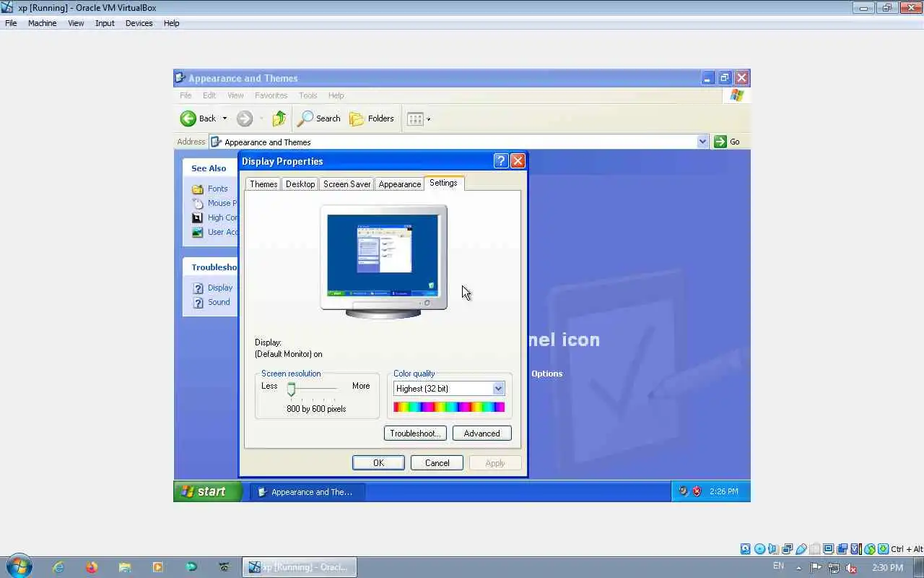This screenshot has height=578, width=924.
Task: Click the XP Start button
Action: point(207,491)
